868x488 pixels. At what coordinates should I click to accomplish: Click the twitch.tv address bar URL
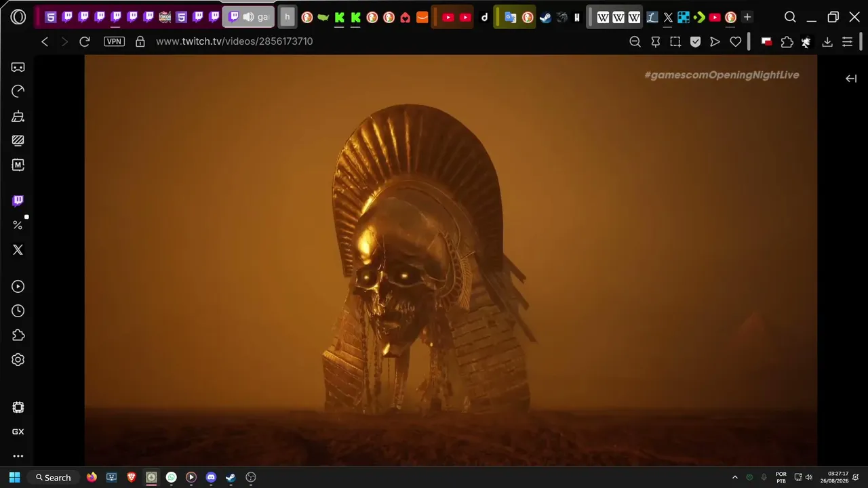234,41
